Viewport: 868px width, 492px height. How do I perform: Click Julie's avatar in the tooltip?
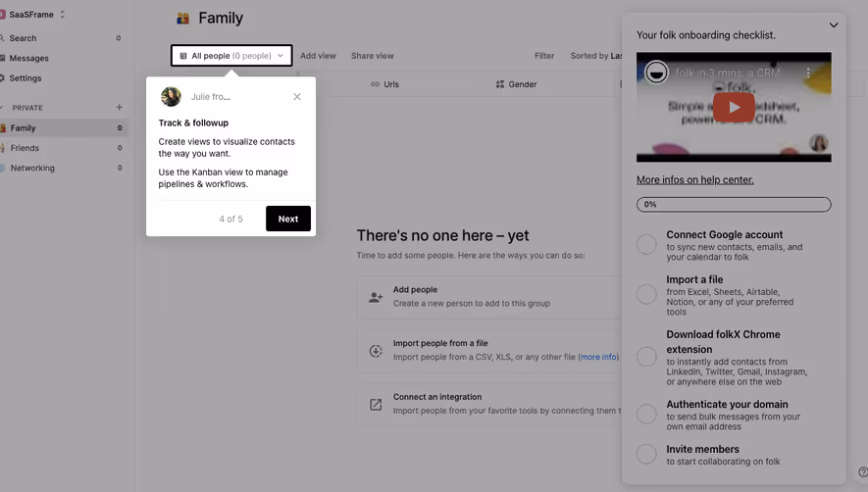pos(171,97)
